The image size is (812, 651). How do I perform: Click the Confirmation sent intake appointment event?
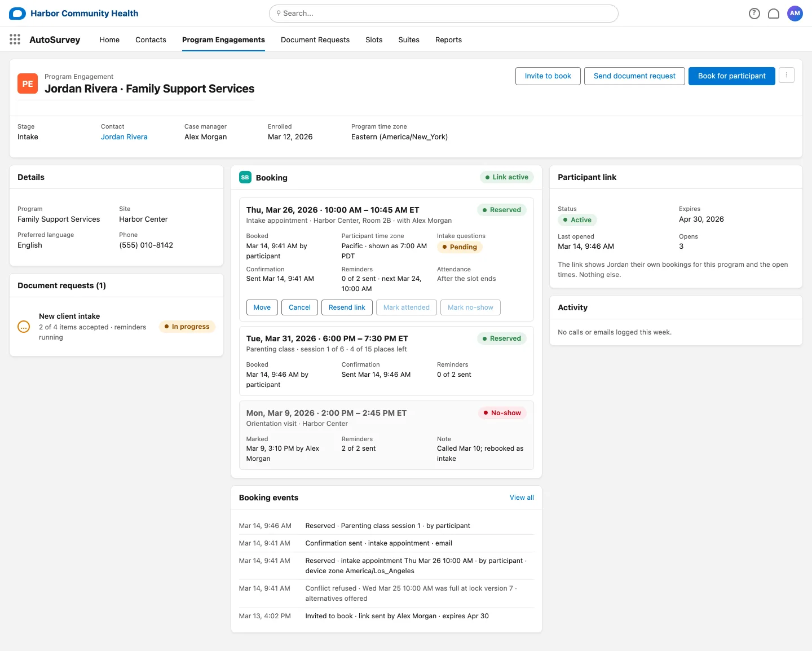coord(386,543)
